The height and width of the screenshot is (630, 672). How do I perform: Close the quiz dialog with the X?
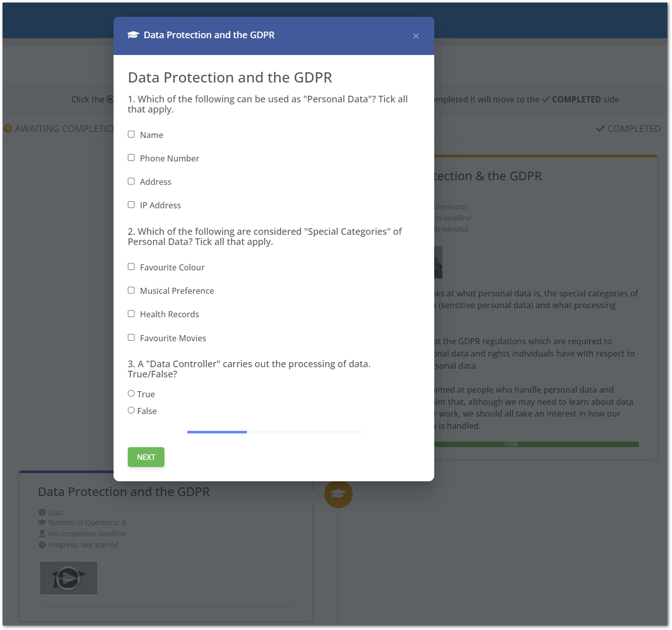click(416, 36)
